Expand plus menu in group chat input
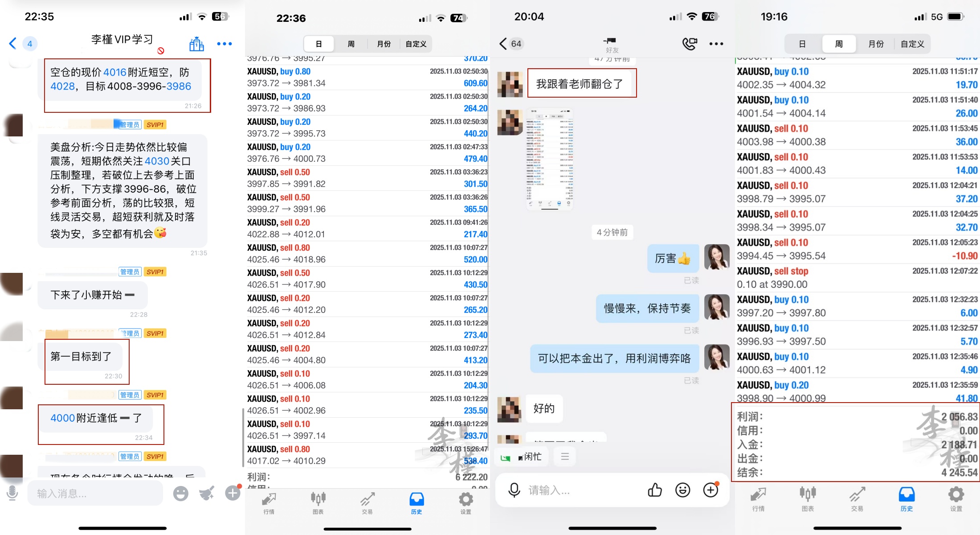Screen dimensions: 980x535 tap(233, 493)
